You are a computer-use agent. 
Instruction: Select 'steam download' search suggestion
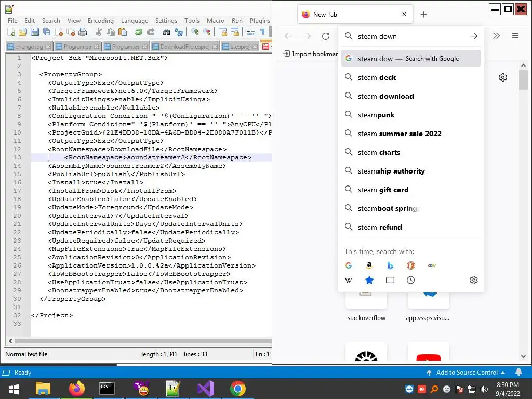(x=411, y=96)
